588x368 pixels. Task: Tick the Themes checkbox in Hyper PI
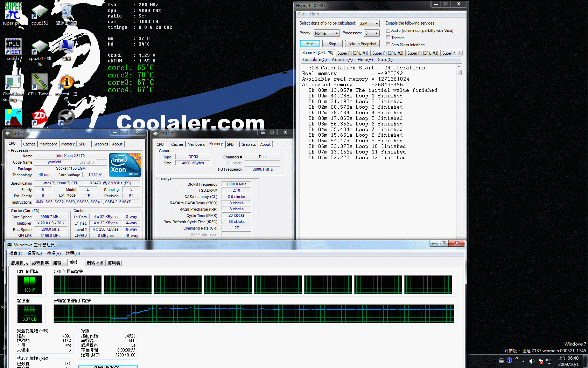(x=388, y=38)
